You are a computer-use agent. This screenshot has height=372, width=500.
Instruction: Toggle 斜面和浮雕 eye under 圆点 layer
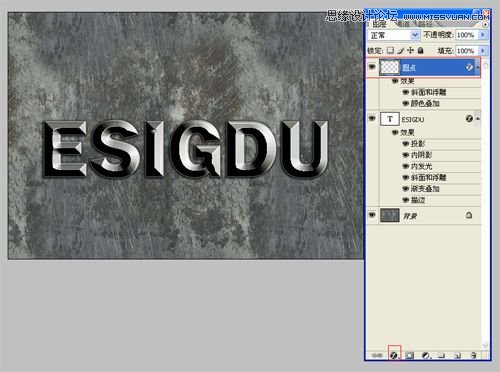coord(405,92)
